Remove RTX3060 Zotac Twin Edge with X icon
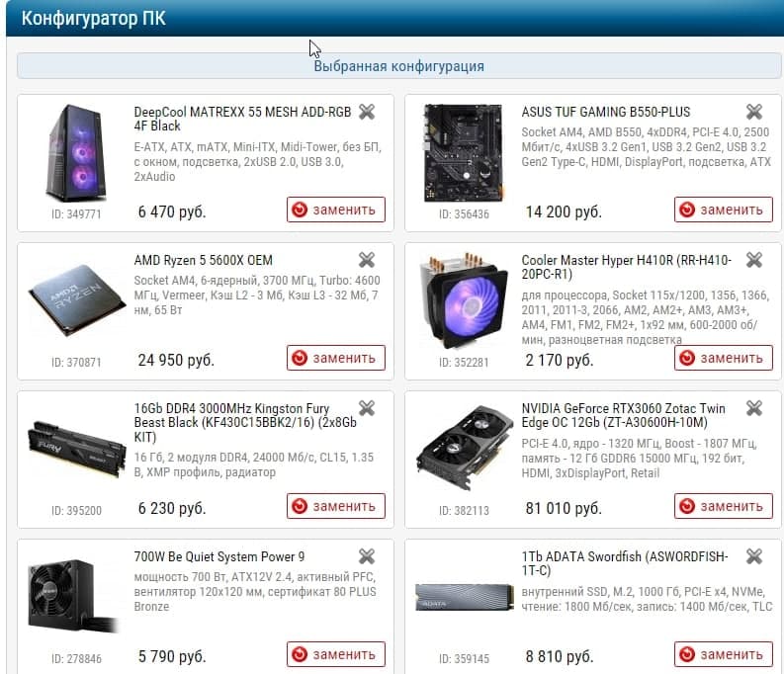This screenshot has width=784, height=674. click(754, 408)
